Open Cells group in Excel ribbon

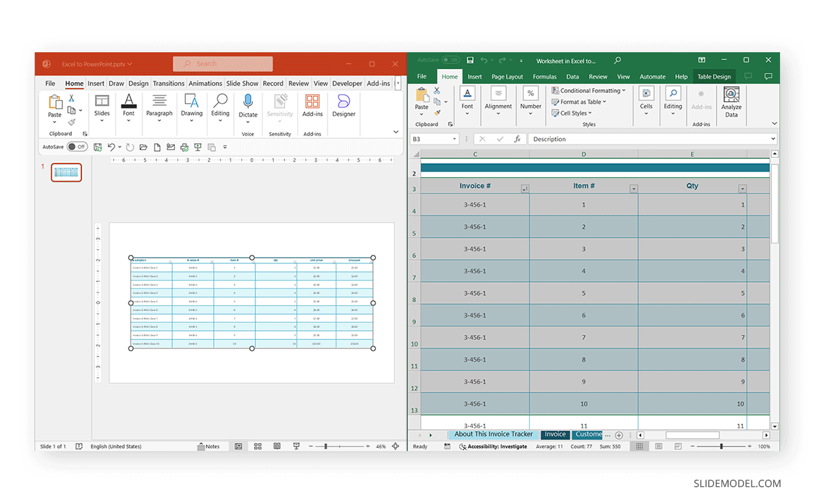point(646,100)
